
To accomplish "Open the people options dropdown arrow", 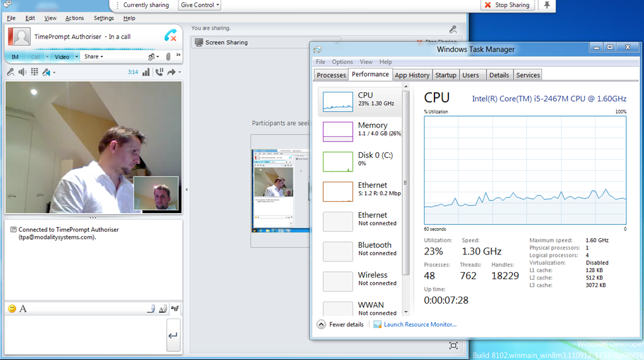I will 158,57.
